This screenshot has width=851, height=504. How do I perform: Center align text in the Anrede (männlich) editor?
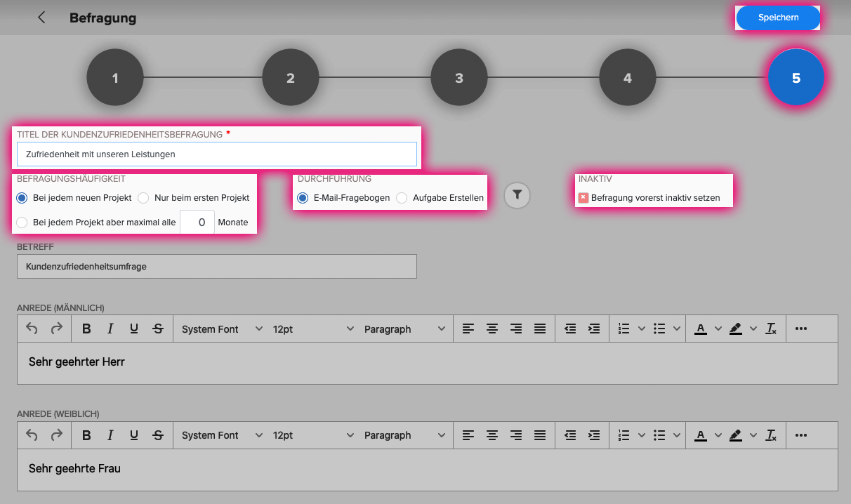[x=492, y=329]
